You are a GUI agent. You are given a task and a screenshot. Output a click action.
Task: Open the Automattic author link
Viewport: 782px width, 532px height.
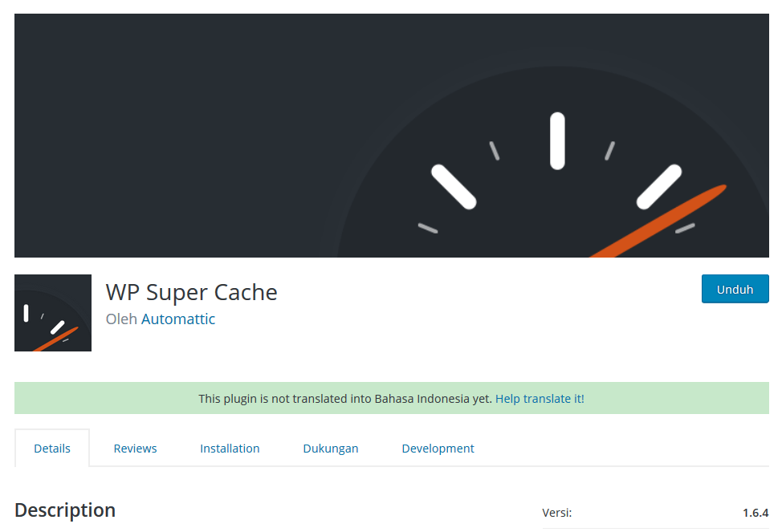178,319
